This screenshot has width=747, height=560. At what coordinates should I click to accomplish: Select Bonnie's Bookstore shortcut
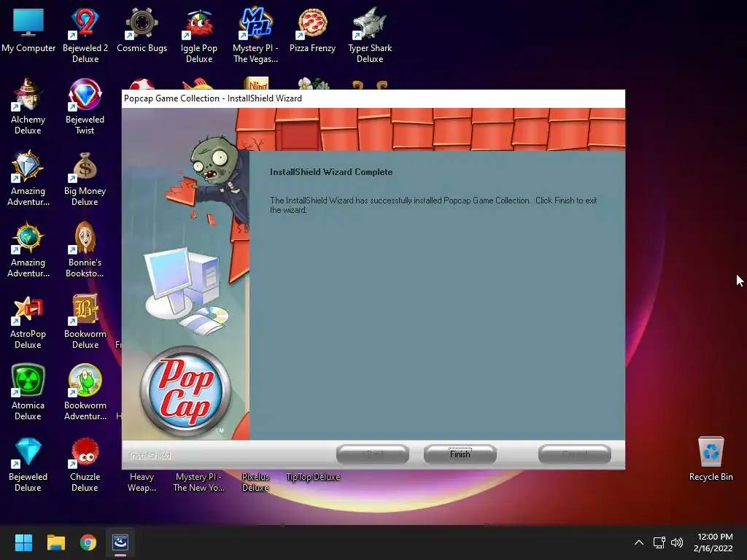[x=85, y=250]
